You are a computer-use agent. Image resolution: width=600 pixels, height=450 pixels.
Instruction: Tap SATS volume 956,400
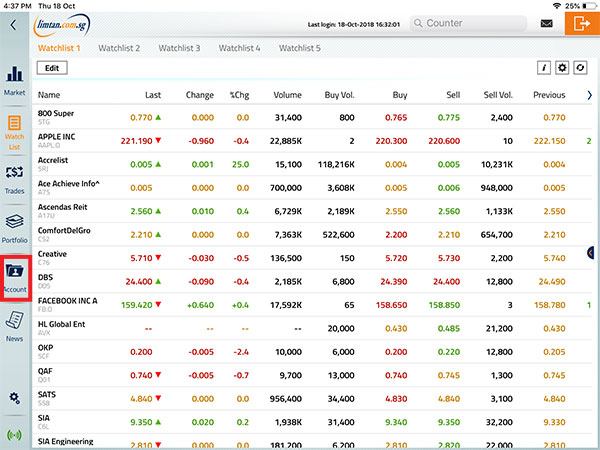click(285, 399)
